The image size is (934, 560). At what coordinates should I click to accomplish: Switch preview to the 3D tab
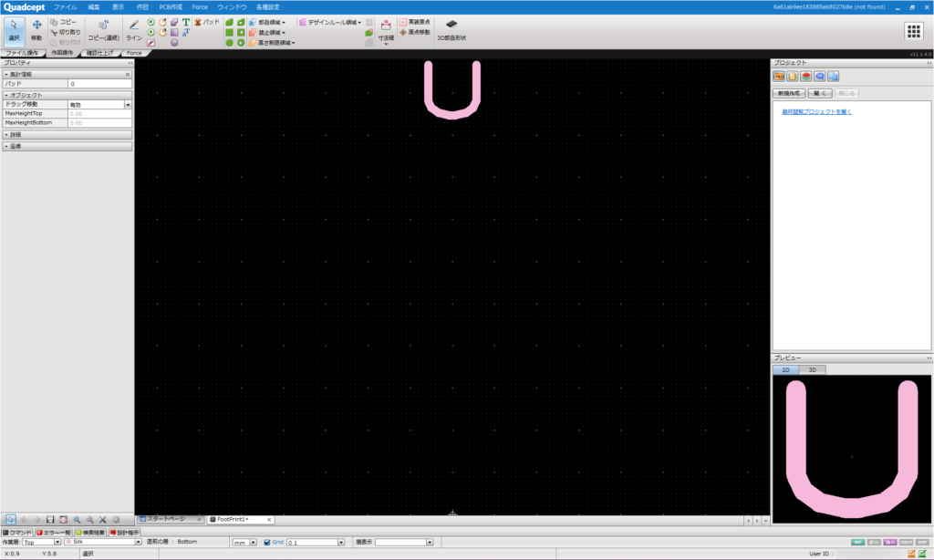point(813,370)
